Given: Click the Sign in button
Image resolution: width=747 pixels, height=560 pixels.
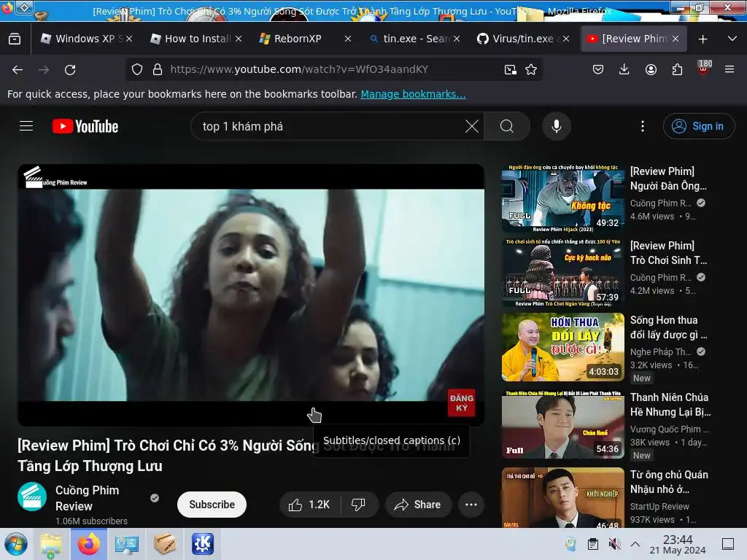Looking at the screenshot, I should tap(699, 126).
